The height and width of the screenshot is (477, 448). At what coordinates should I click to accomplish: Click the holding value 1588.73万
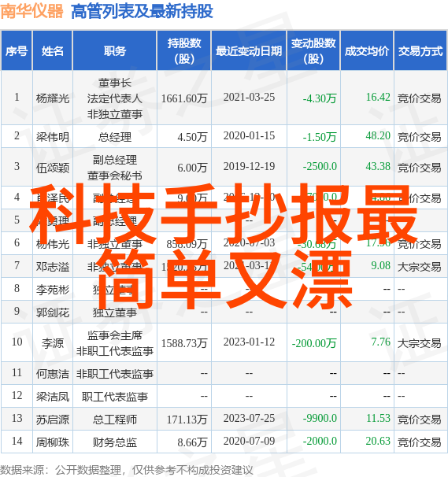tap(184, 343)
